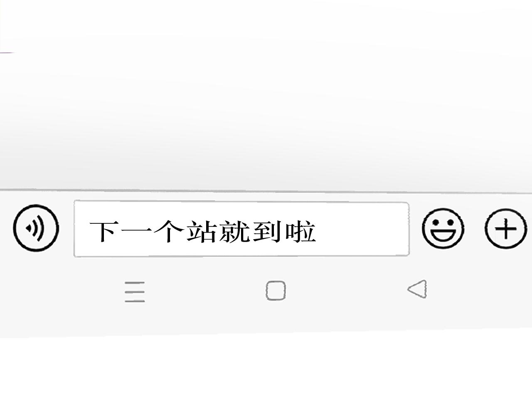Go back using the navigation bar triangle

click(417, 289)
